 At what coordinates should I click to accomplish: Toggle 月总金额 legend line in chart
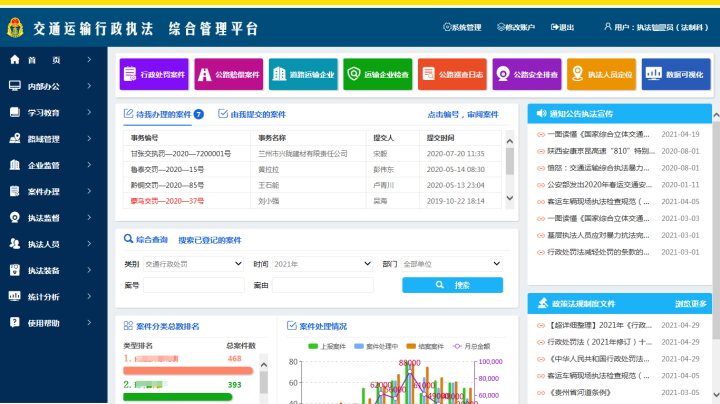tap(472, 346)
